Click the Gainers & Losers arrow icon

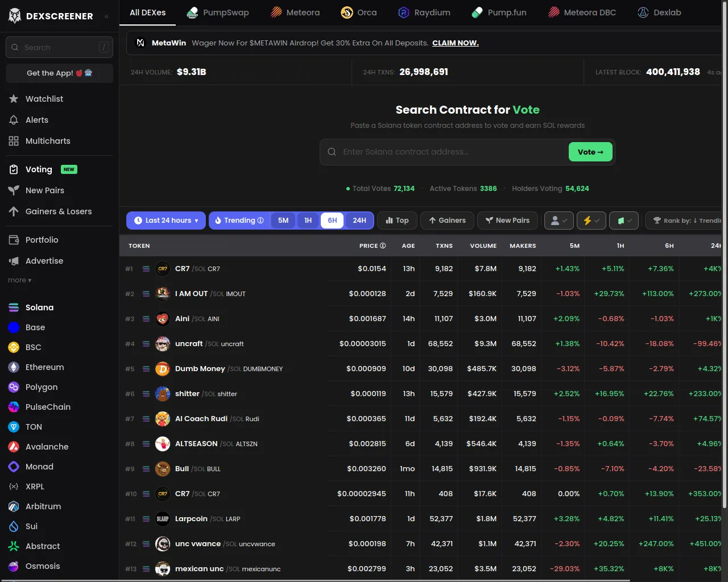pyautogui.click(x=14, y=211)
